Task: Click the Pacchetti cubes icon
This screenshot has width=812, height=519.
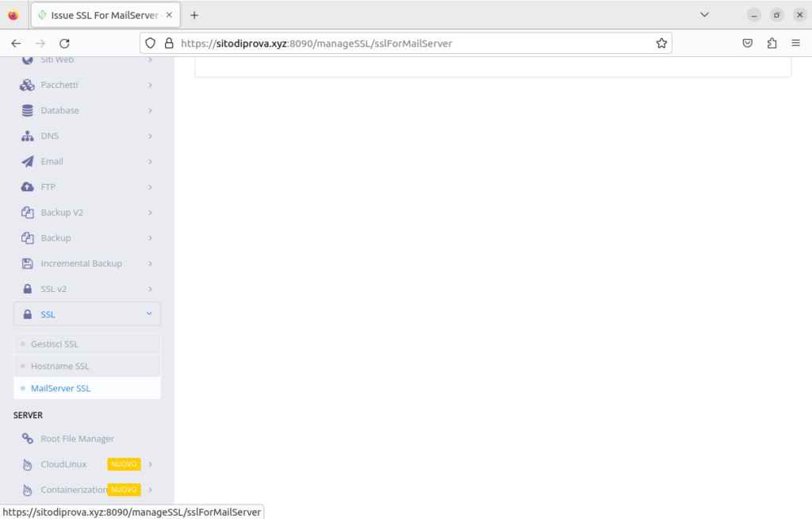Action: point(27,85)
